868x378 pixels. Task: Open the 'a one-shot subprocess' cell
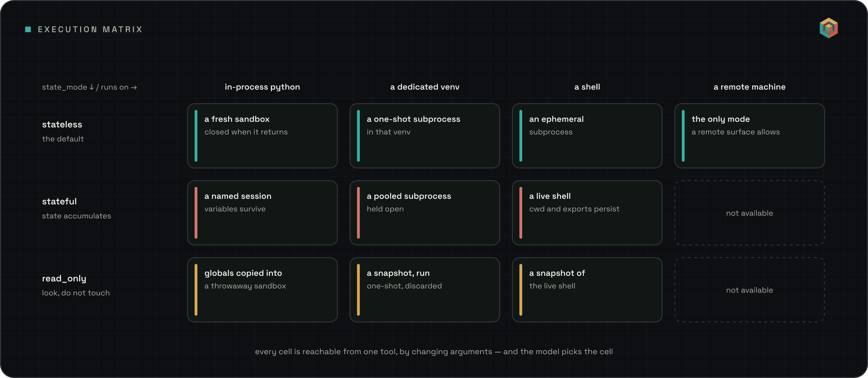tap(425, 136)
